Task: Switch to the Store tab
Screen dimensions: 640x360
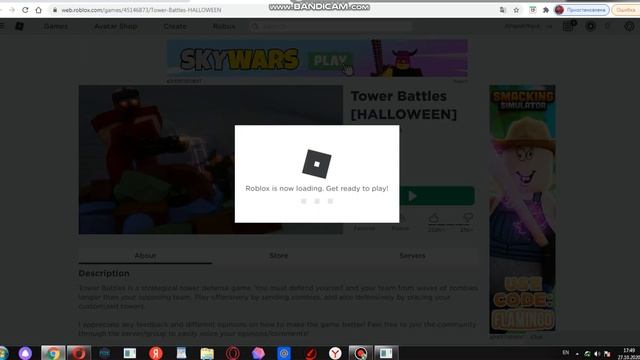Action: pyautogui.click(x=278, y=256)
